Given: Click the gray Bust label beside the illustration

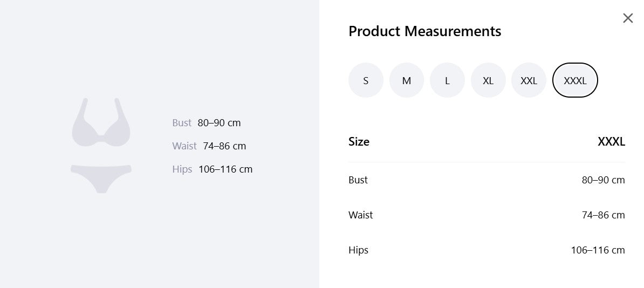Looking at the screenshot, I should click(182, 123).
